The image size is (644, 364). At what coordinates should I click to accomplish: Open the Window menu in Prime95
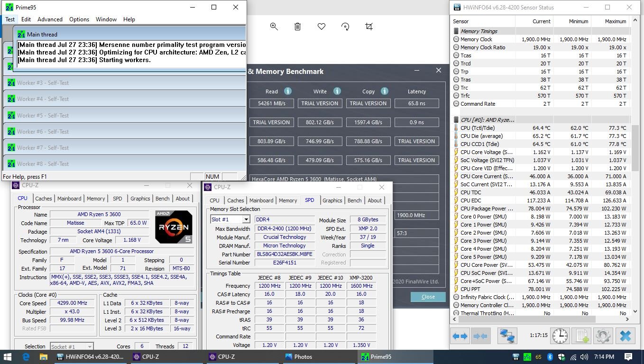(106, 19)
